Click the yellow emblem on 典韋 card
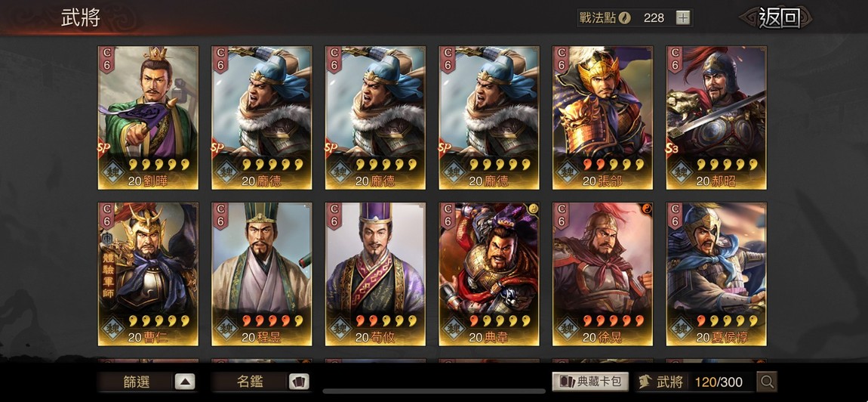868x402 pixels. tap(534, 209)
